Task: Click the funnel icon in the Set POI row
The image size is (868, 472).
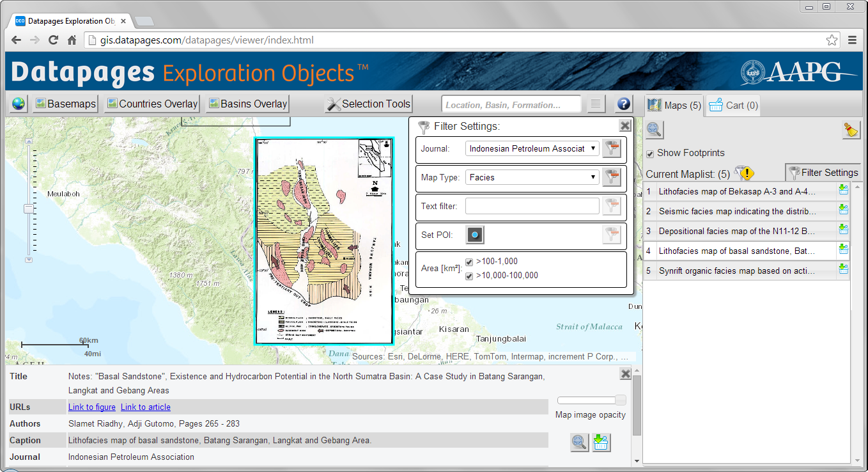Action: [x=612, y=235]
